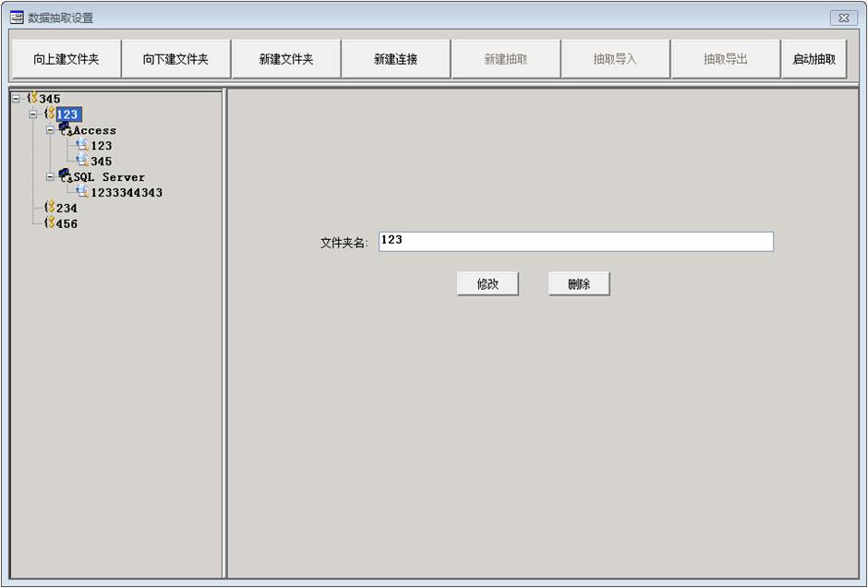Select the 1233344343 tree item label
Viewport: 868px width, 588px height.
coord(127,193)
